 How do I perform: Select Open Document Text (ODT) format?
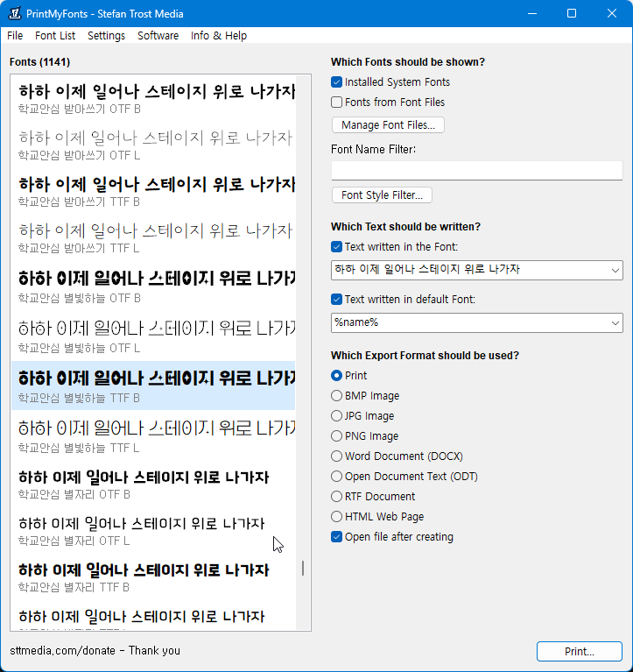336,476
